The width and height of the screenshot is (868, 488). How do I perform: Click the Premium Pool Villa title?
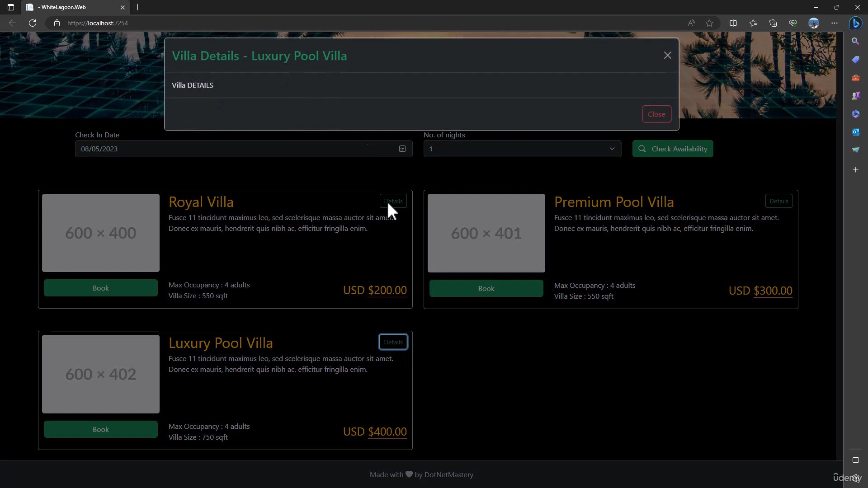pyautogui.click(x=614, y=202)
